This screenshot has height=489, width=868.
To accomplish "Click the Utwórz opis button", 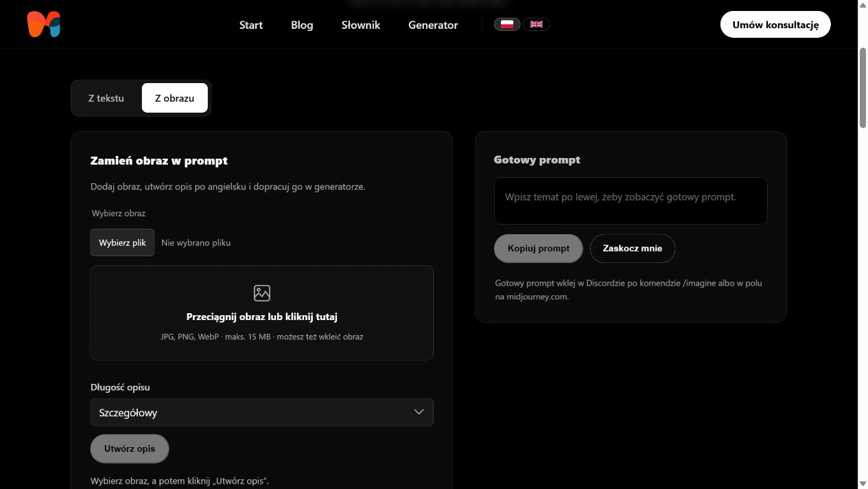I will [x=130, y=448].
